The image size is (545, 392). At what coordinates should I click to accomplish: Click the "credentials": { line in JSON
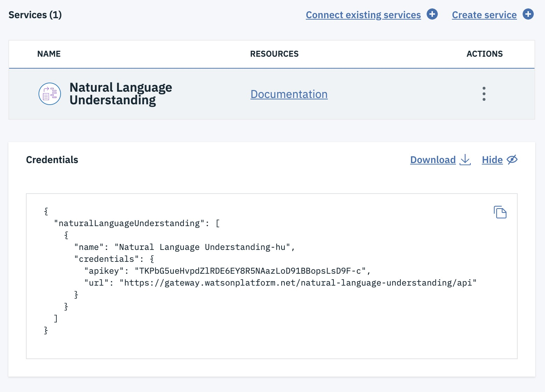click(114, 259)
